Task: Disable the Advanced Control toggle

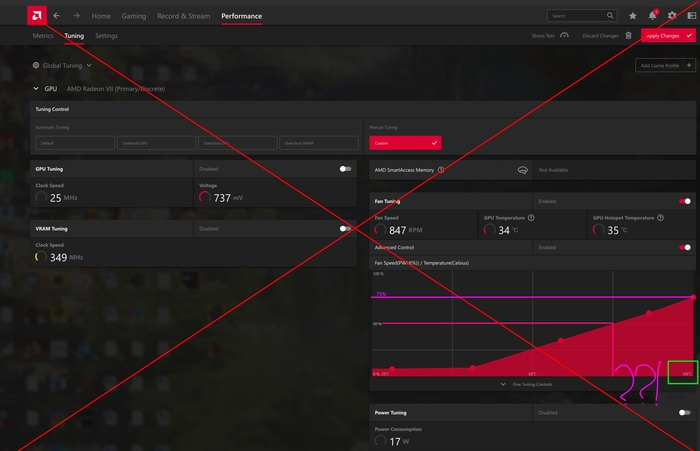Action: pyautogui.click(x=685, y=247)
